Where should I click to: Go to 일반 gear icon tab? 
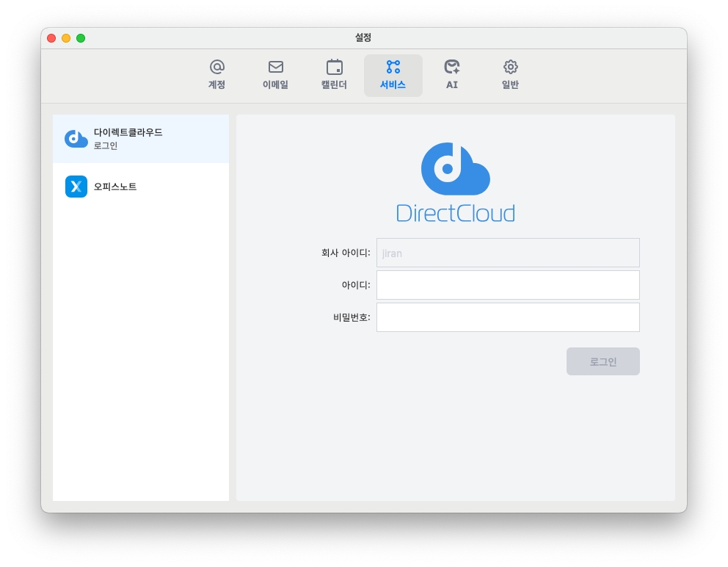click(x=510, y=67)
